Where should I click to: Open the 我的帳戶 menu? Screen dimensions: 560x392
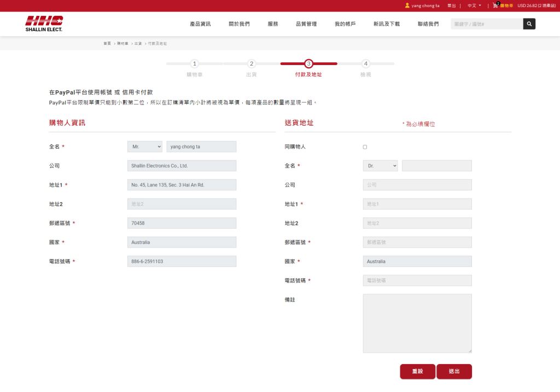pos(345,24)
